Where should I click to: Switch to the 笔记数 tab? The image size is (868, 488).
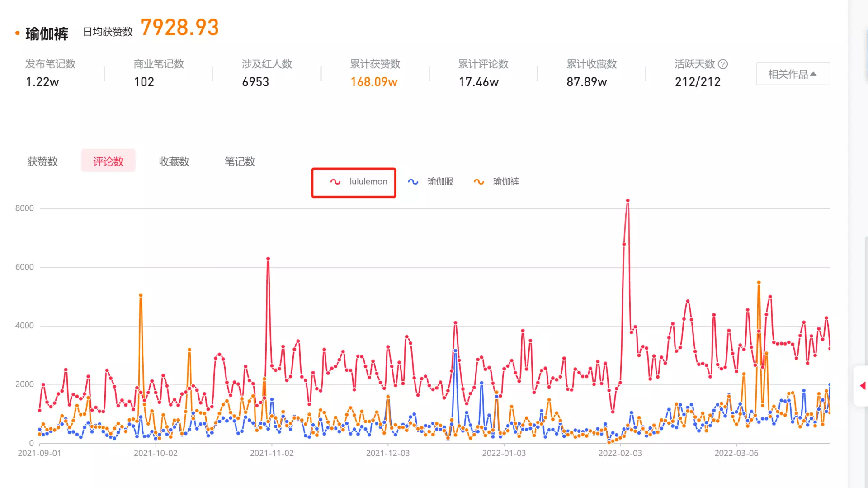[x=240, y=161]
